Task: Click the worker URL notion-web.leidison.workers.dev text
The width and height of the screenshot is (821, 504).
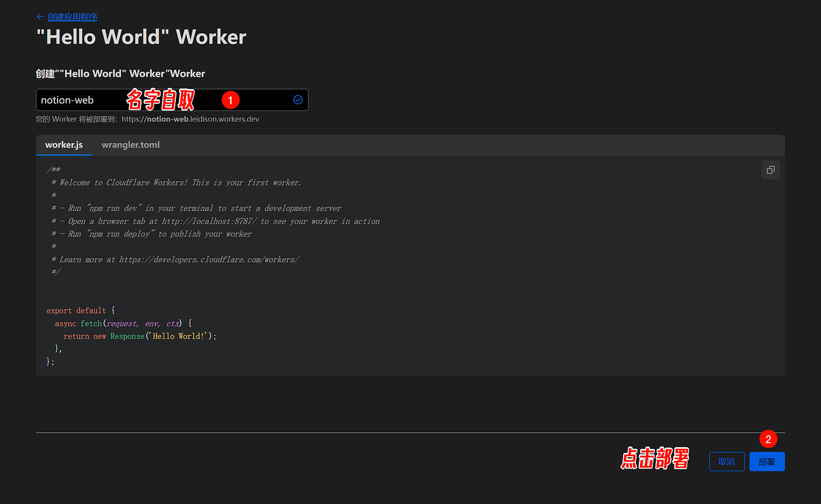Action: click(x=191, y=120)
